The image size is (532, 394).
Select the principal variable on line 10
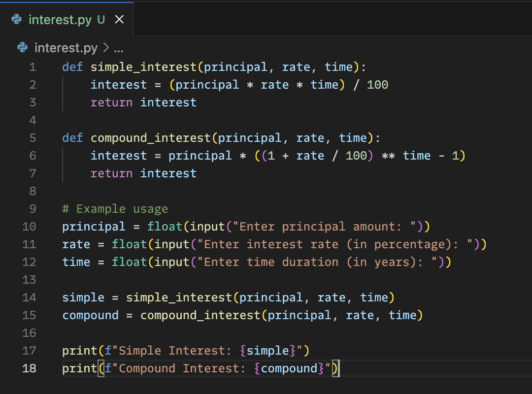pos(94,227)
